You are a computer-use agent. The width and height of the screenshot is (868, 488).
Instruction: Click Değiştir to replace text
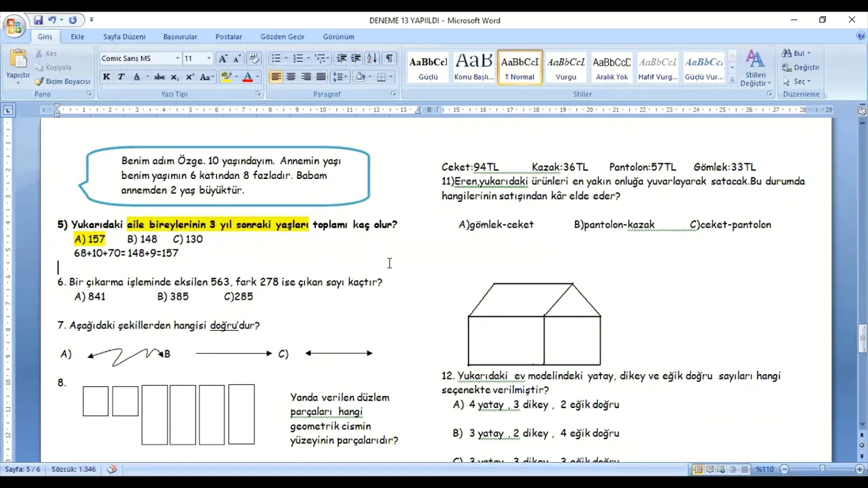tap(801, 68)
